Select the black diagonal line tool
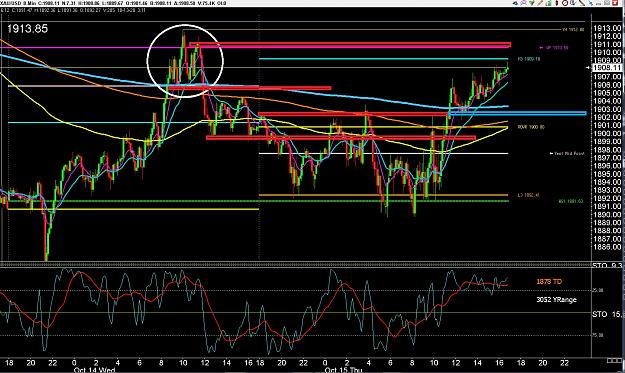Screen dimensions: 625x373 pyautogui.click(x=582, y=3)
